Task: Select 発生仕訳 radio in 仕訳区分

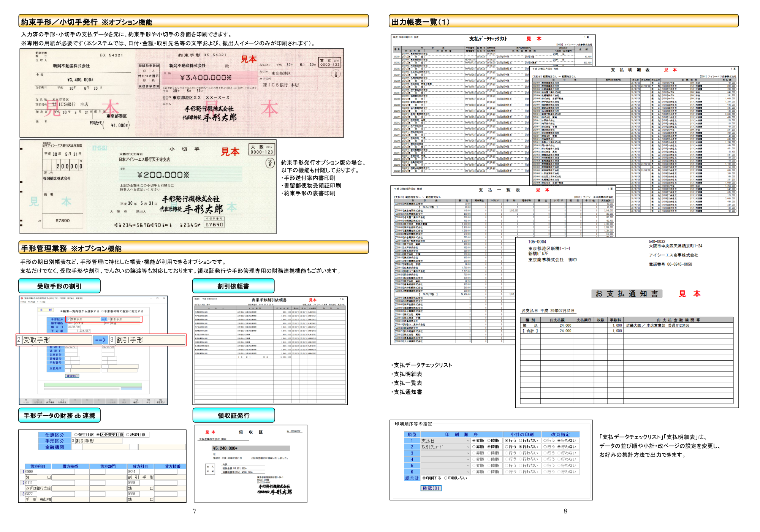Action: pos(84,435)
